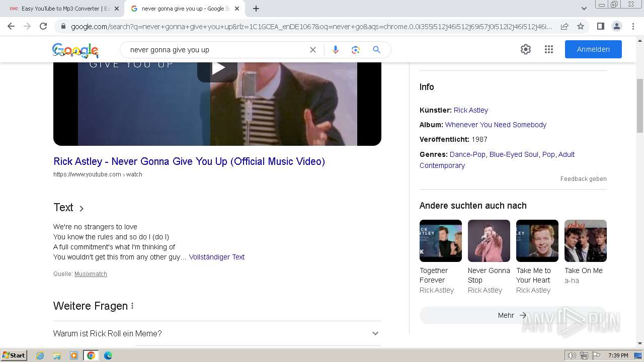Open the Action Center flag icon
The height and width of the screenshot is (362, 644).
(x=596, y=355)
